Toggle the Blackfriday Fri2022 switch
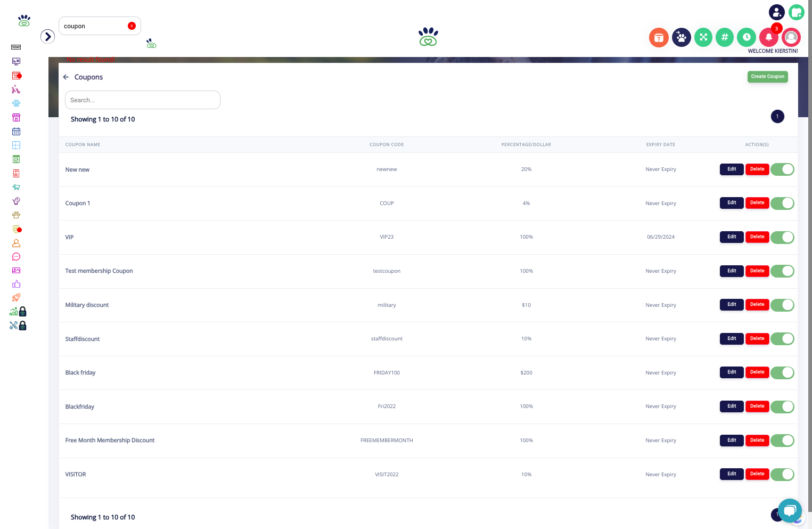The width and height of the screenshot is (812, 529). coord(782,406)
